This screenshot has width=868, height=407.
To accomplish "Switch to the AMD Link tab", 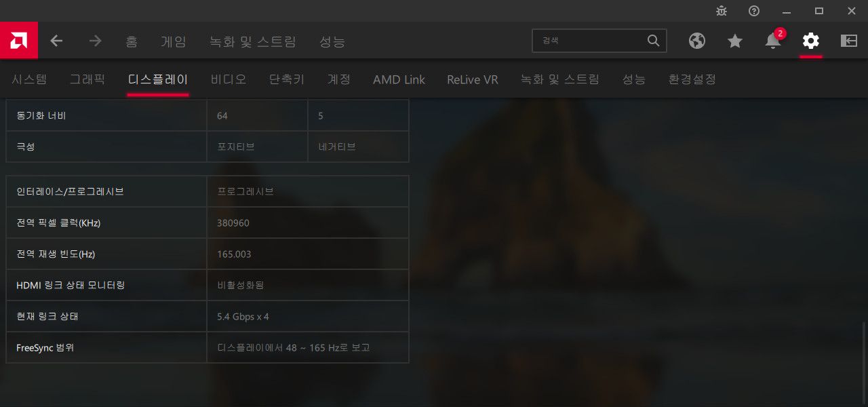I will point(399,79).
